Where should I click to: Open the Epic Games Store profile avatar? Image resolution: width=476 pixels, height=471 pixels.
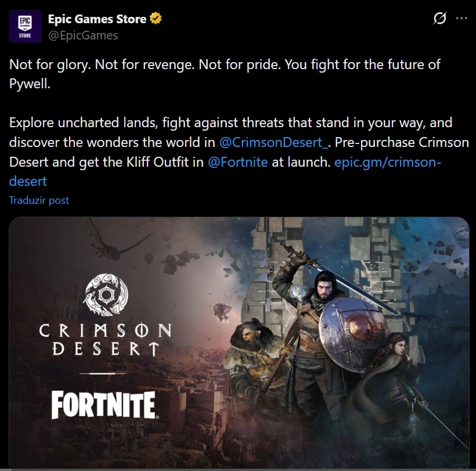coord(25,26)
